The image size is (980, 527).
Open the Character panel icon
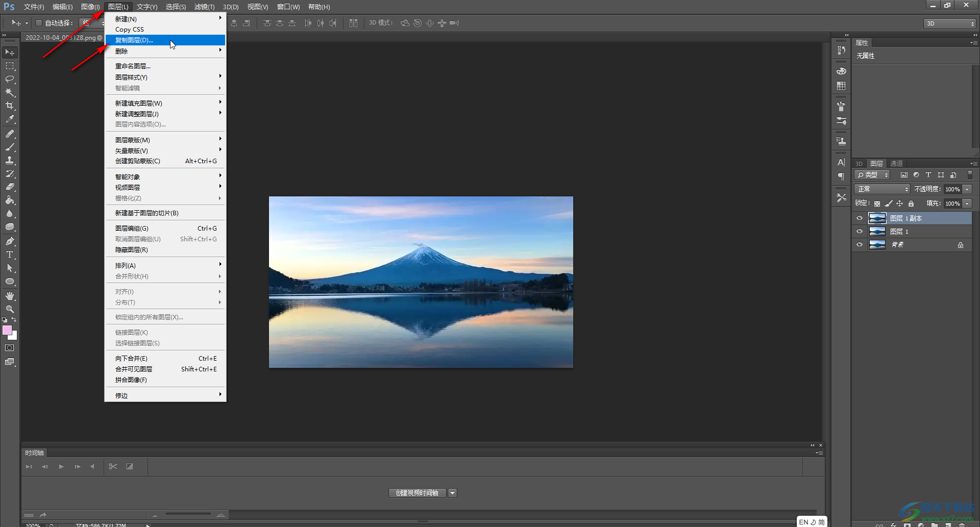[841, 162]
